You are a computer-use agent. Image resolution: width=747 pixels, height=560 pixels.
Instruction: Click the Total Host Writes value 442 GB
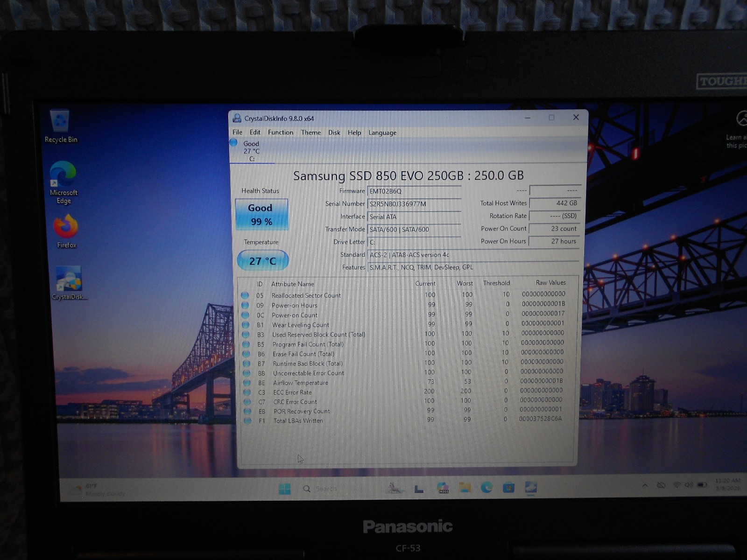click(555, 203)
